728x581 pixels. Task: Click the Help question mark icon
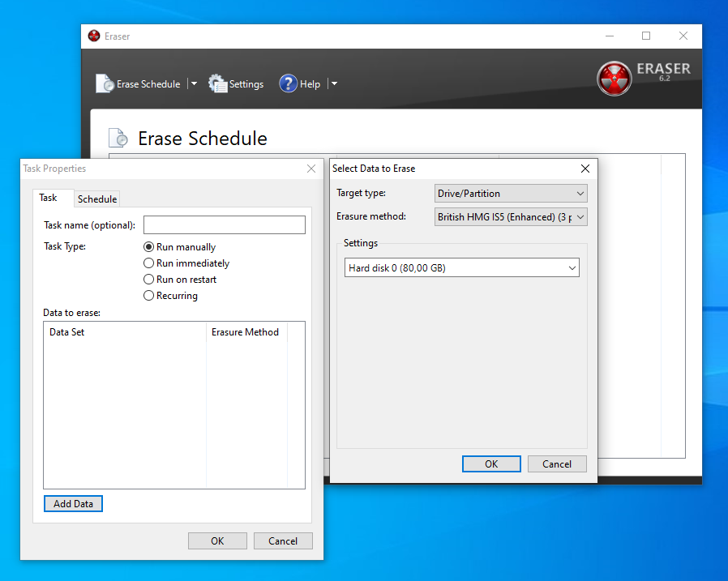click(288, 83)
